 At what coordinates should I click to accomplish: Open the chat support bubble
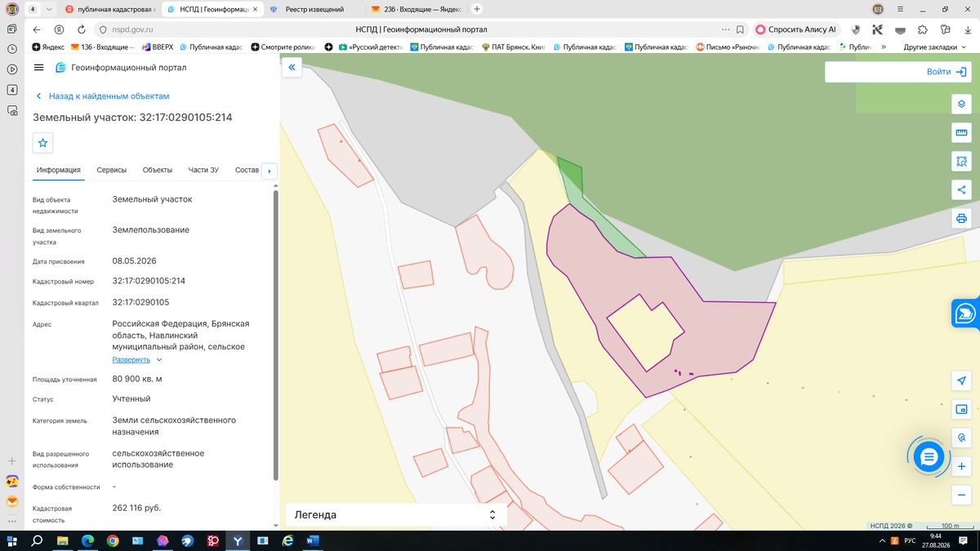point(929,457)
